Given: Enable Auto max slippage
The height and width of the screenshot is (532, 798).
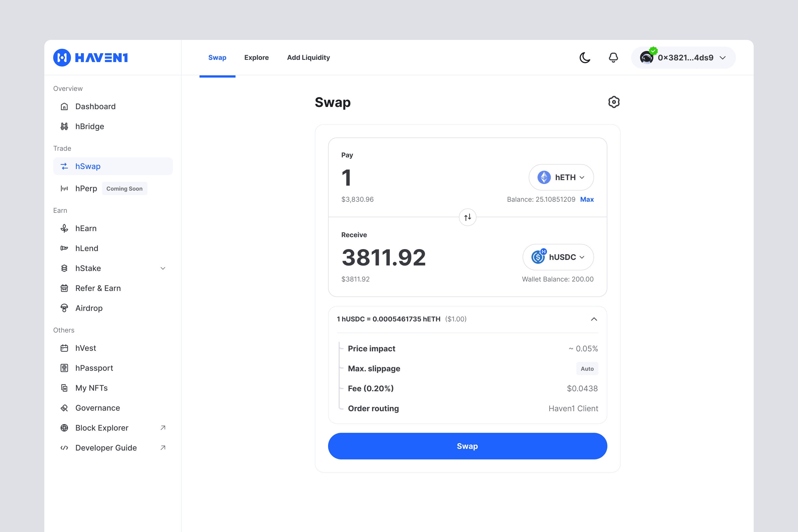Looking at the screenshot, I should tap(587, 369).
